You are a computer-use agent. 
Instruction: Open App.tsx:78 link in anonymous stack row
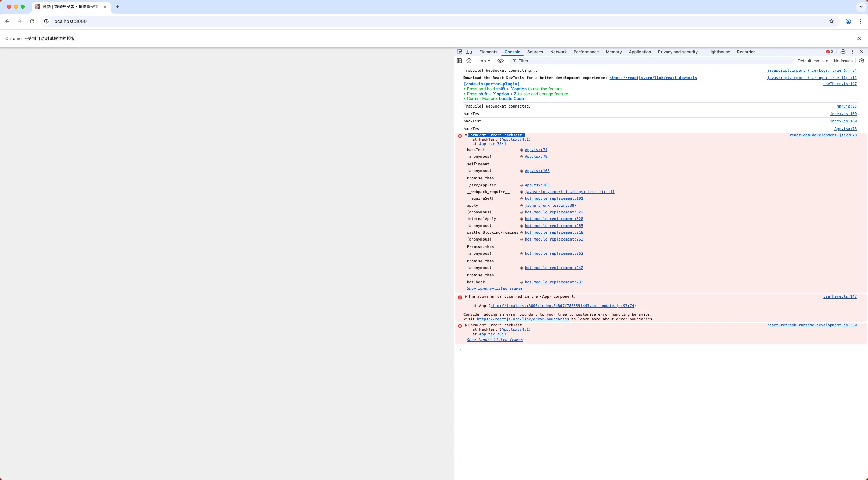pos(536,156)
